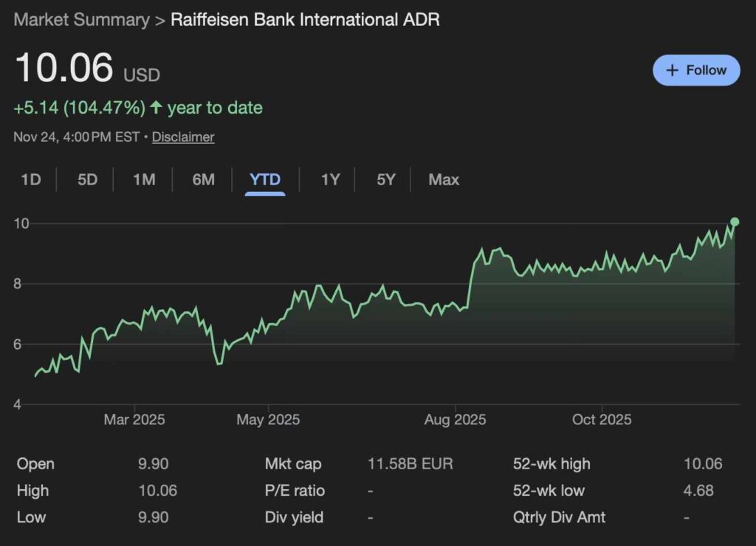
Task: Click the Mkt cap value 11.58B EUR
Action: pyautogui.click(x=410, y=464)
